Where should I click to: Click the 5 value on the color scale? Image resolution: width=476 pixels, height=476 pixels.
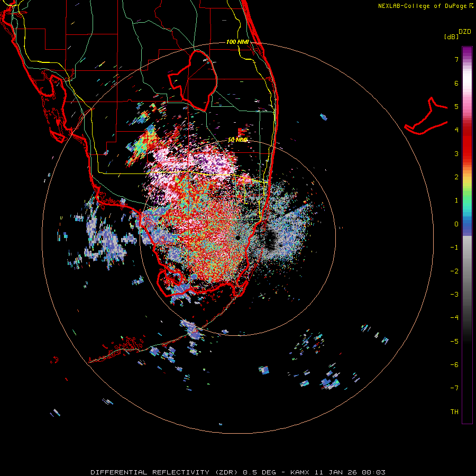click(x=456, y=106)
